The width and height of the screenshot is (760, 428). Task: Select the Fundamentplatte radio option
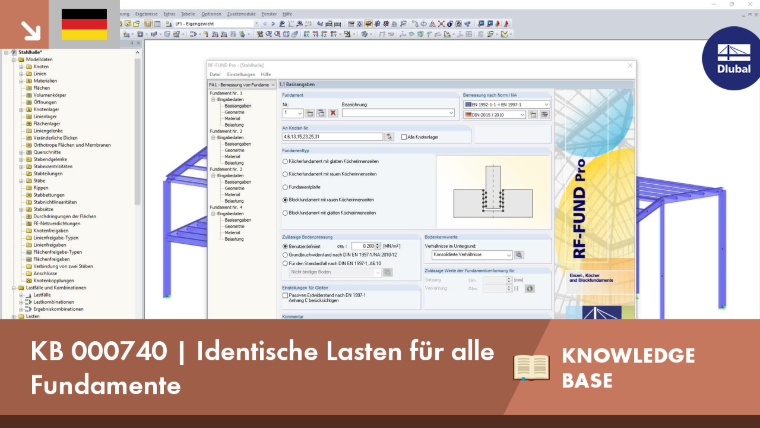(285, 187)
